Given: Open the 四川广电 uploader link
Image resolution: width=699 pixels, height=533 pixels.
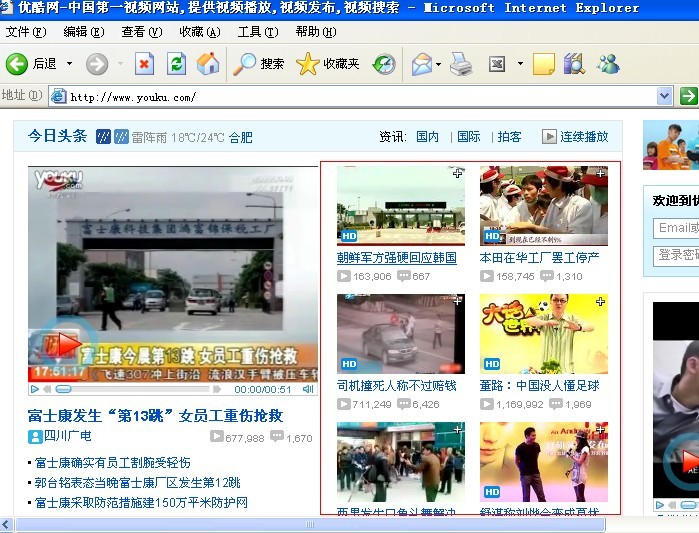Looking at the screenshot, I should pos(67,436).
